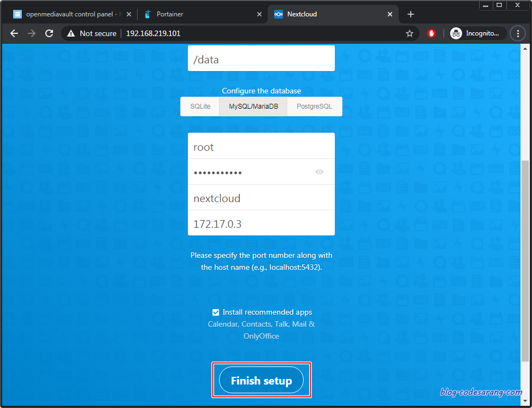Open the Incognito profile indicator
This screenshot has width=532, height=408.
tap(478, 33)
